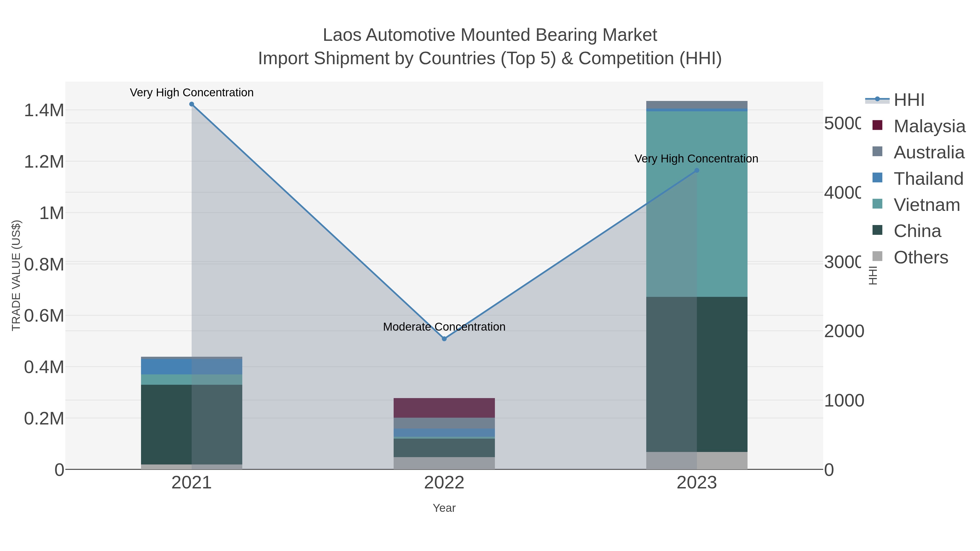Click the subtitle 'Import Shipment by Countries' line
980x551 pixels.
pos(490,59)
